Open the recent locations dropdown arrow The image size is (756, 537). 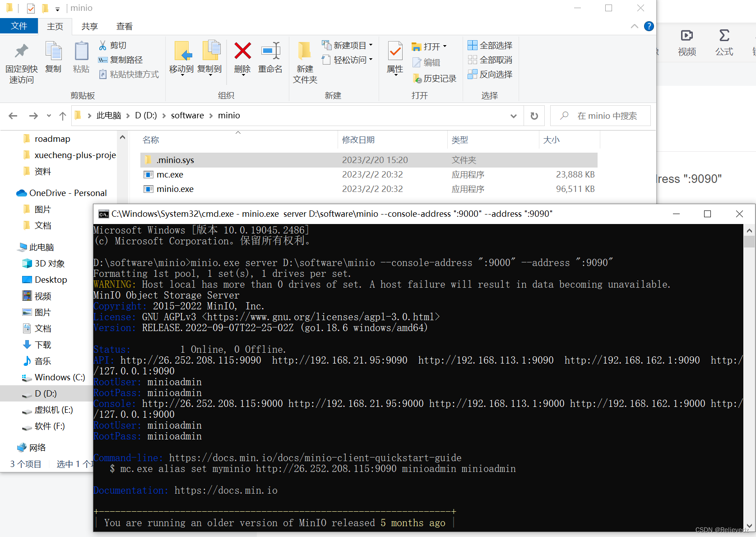point(49,116)
